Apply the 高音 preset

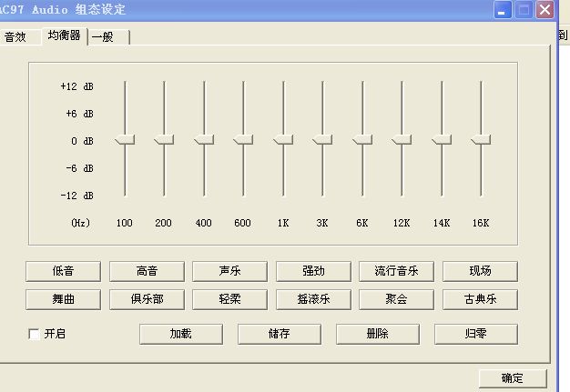click(x=147, y=271)
